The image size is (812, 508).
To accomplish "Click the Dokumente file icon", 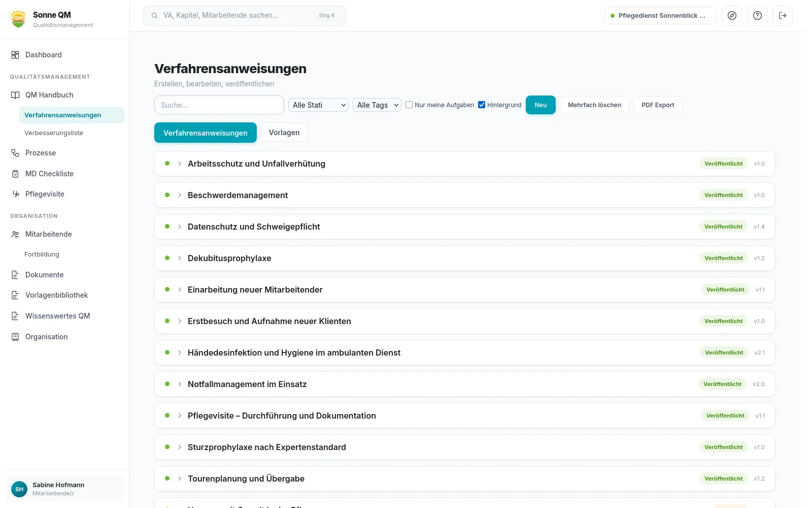I will point(15,275).
